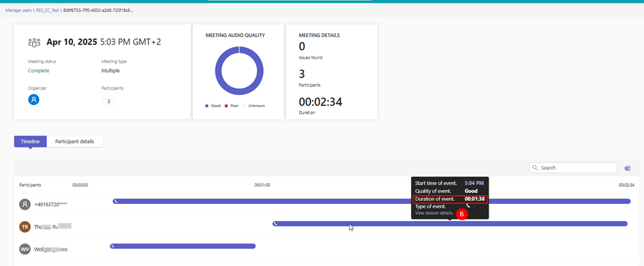This screenshot has height=266, width=644.
Task: Switch to the Participant details tab
Action: pyautogui.click(x=75, y=141)
